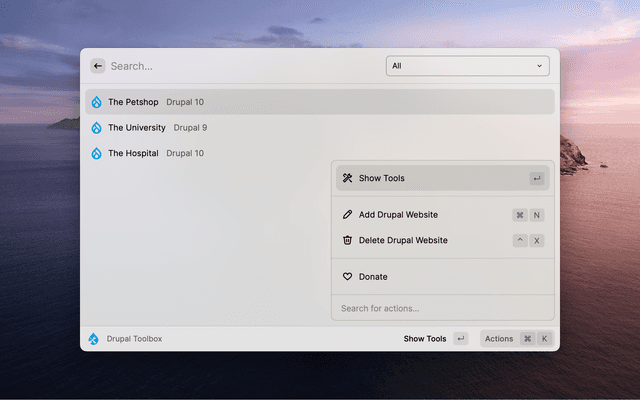The height and width of the screenshot is (400, 640).
Task: Click the tools icon beside Show Tools
Action: pos(347,178)
